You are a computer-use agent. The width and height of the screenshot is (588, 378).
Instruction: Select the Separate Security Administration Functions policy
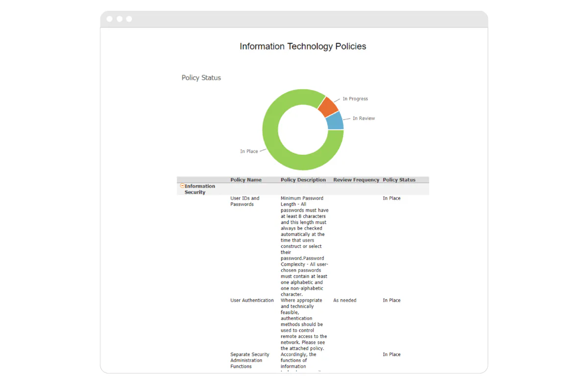250,360
